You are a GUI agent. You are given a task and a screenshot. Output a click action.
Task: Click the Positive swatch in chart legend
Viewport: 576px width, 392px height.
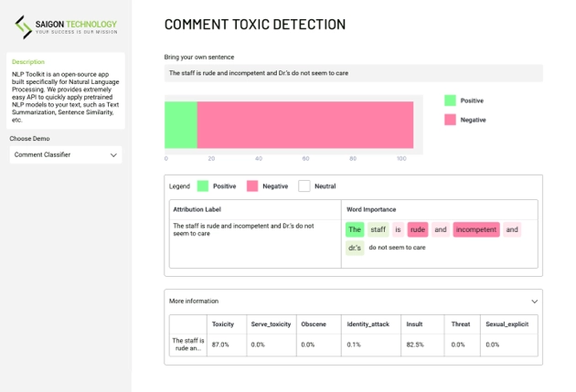pos(450,101)
